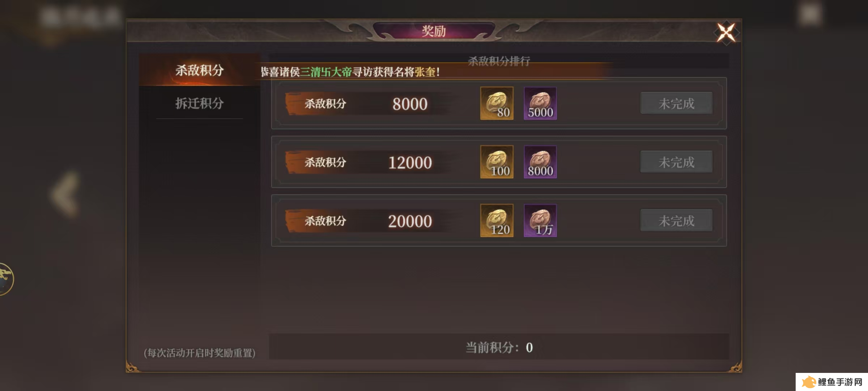Click 未完成 button for 20000 points
Viewport: 868px width, 391px height.
(676, 221)
